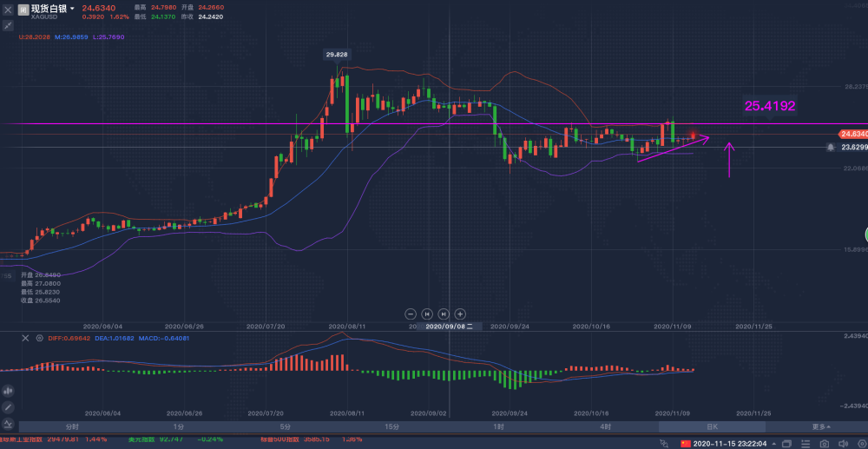Select the 4时 timeframe tab
This screenshot has width=868, height=449.
(x=606, y=427)
